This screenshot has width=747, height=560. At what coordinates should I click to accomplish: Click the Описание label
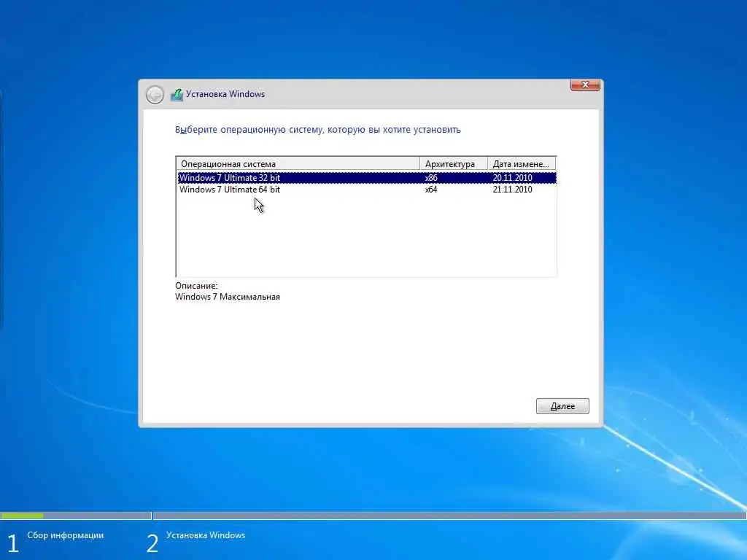coord(196,286)
